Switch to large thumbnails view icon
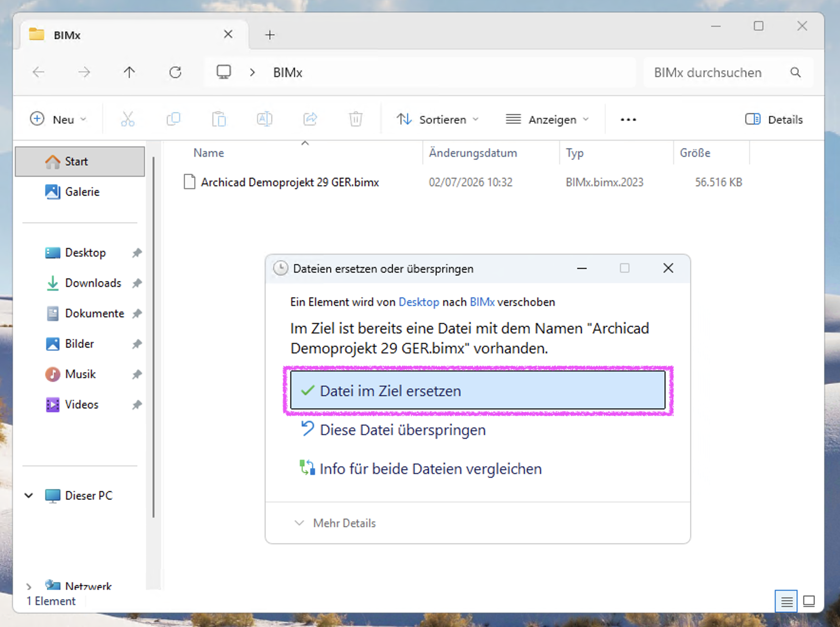Image resolution: width=840 pixels, height=627 pixels. 809,601
